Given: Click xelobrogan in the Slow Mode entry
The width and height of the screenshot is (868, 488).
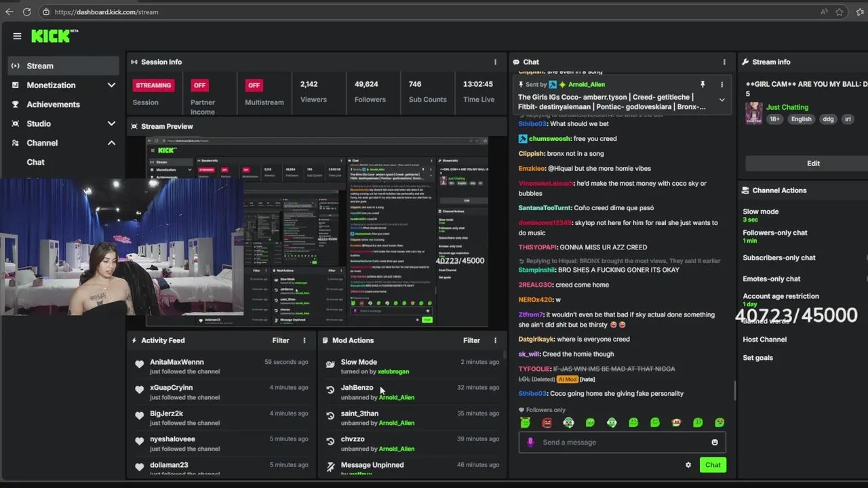Looking at the screenshot, I should pos(393,371).
